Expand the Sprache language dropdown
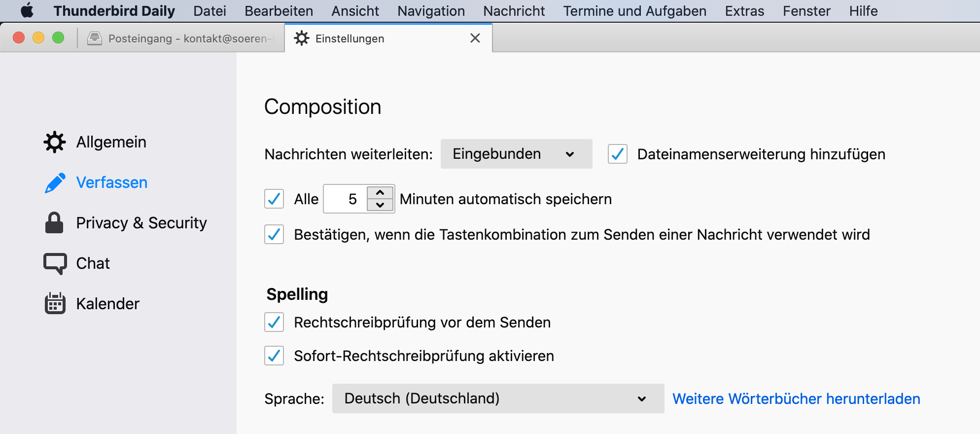 click(x=498, y=398)
